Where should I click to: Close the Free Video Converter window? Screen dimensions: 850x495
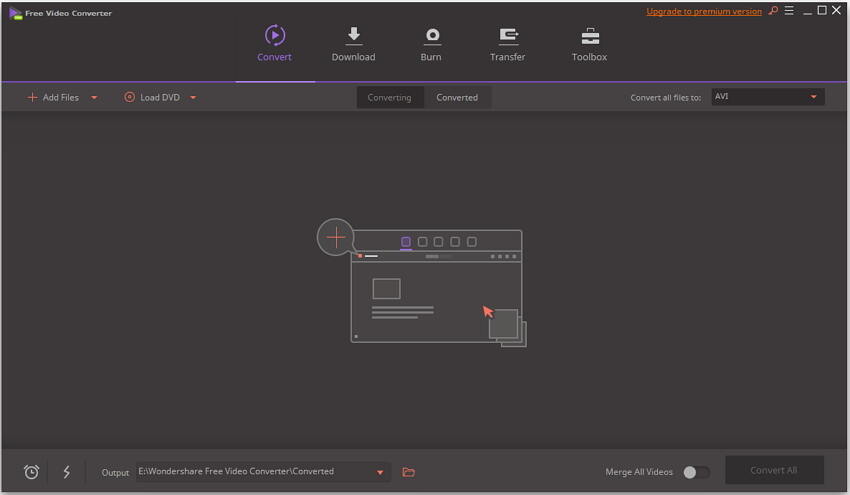[836, 10]
